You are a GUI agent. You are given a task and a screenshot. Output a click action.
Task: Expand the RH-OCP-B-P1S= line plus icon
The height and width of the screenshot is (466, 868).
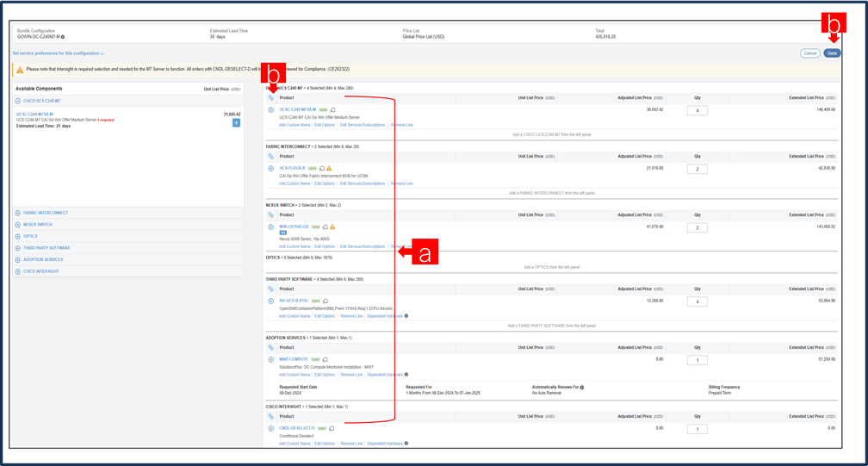pos(270,301)
